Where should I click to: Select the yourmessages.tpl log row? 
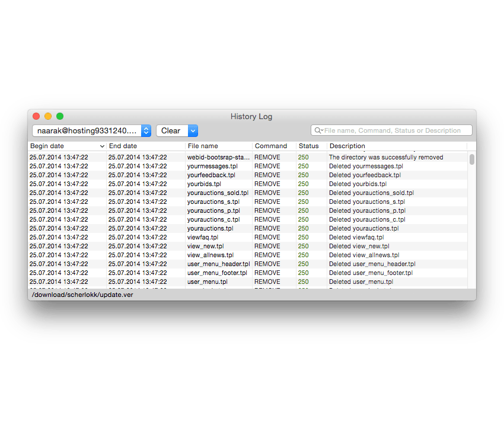[x=212, y=166]
